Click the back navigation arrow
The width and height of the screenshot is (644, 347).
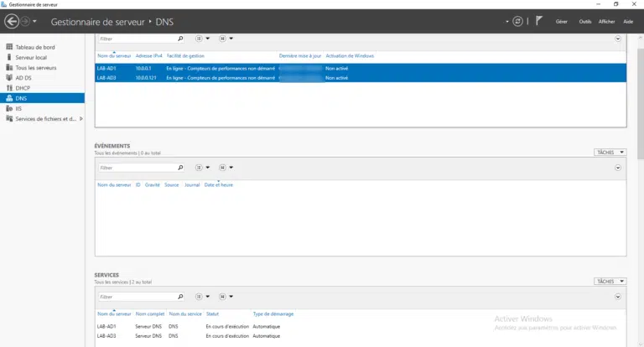(x=12, y=21)
